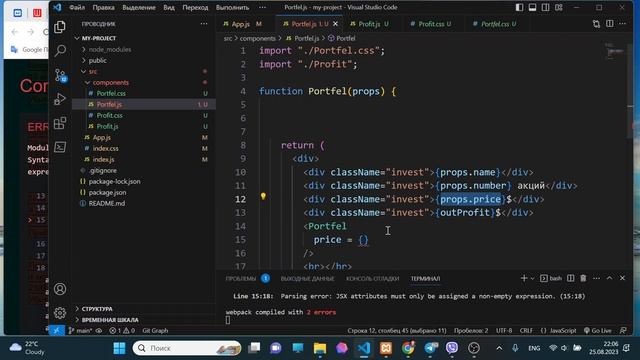Viewport: 640px width, 360px height.
Task: Open the Source Control view
Action: pos(60,75)
